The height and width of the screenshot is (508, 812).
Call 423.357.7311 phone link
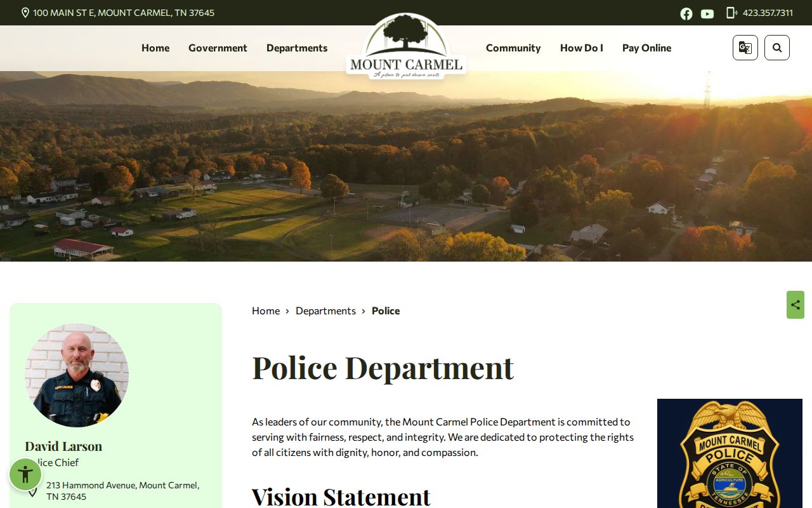768,13
